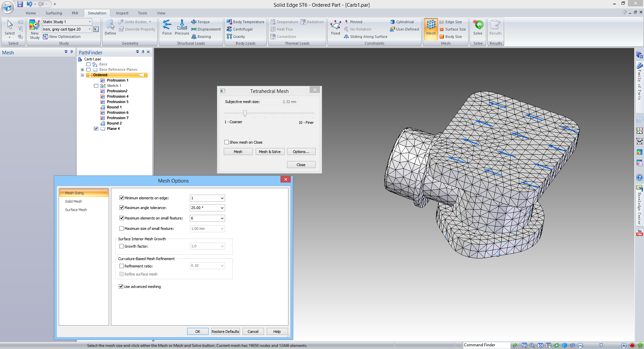Open Maximum angle tolerance dropdown
The width and height of the screenshot is (644, 349).
tap(222, 208)
